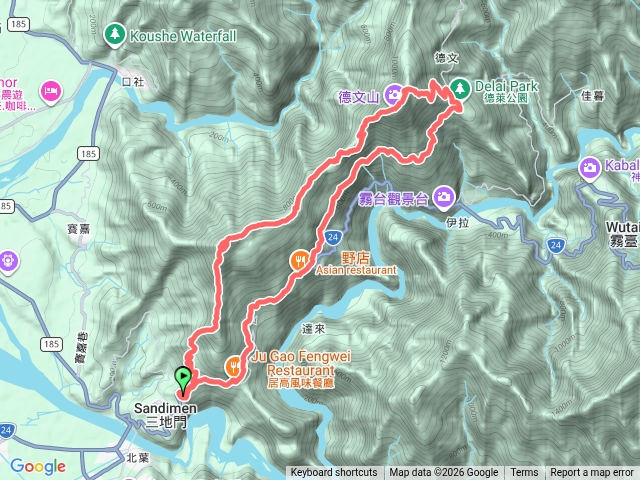Click the green route start marker
This screenshot has width=640, height=480.
pos(182,380)
